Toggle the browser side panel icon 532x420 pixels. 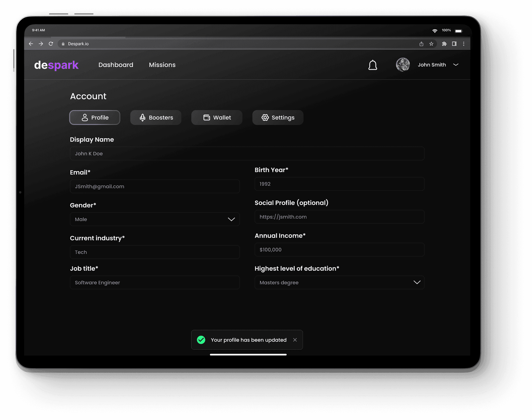click(454, 44)
